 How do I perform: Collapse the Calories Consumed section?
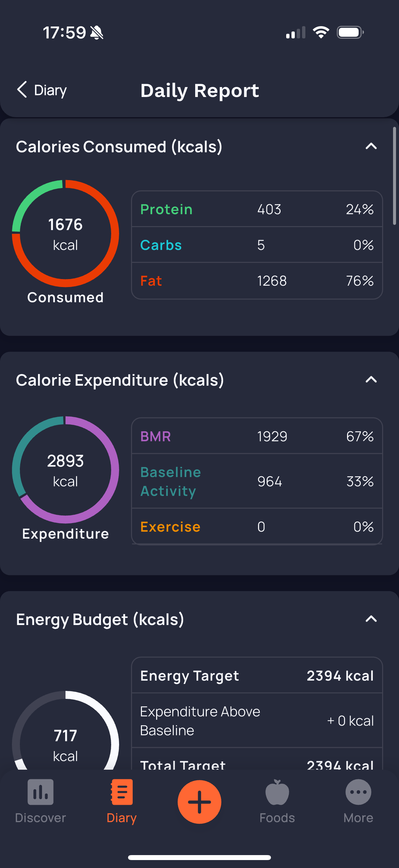pos(371,146)
